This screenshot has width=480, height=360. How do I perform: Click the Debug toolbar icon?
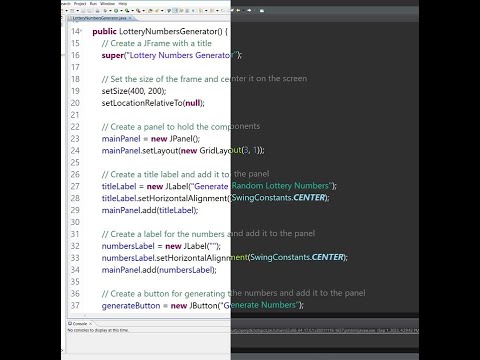coord(105,11)
